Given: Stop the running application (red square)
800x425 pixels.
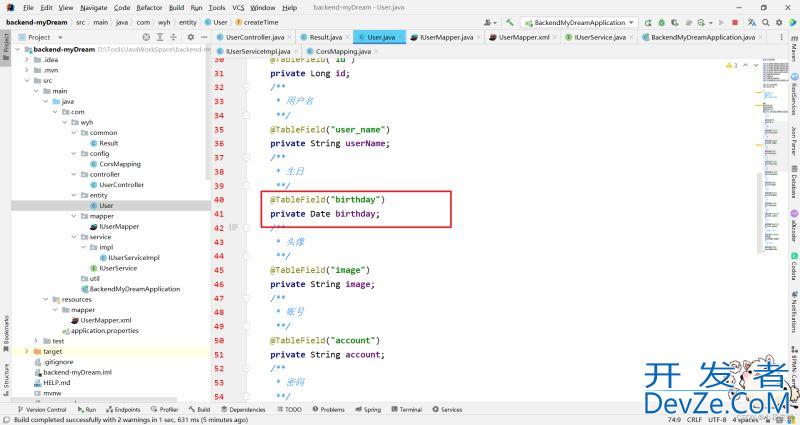Looking at the screenshot, I should click(735, 22).
